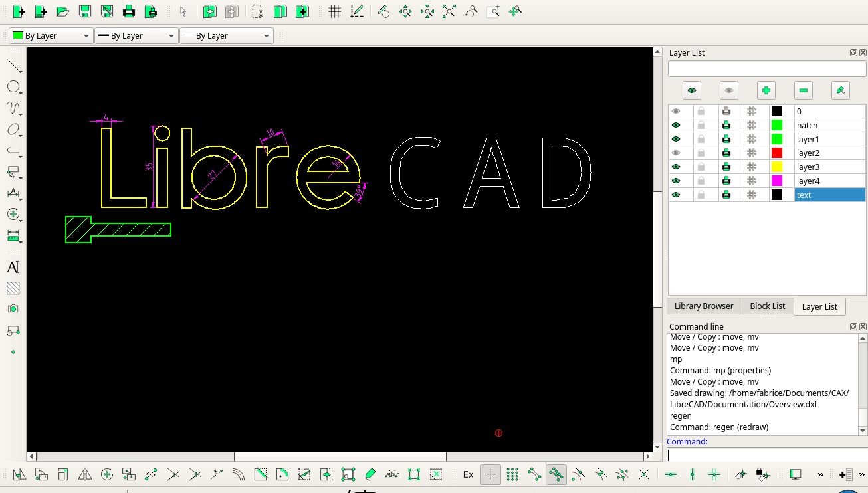This screenshot has width=868, height=493.
Task: Click the add layer plus button
Action: click(766, 90)
